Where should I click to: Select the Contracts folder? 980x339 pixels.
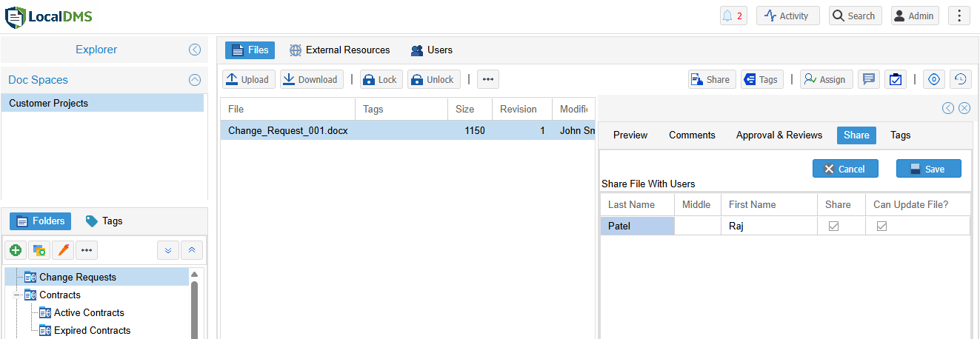[59, 295]
